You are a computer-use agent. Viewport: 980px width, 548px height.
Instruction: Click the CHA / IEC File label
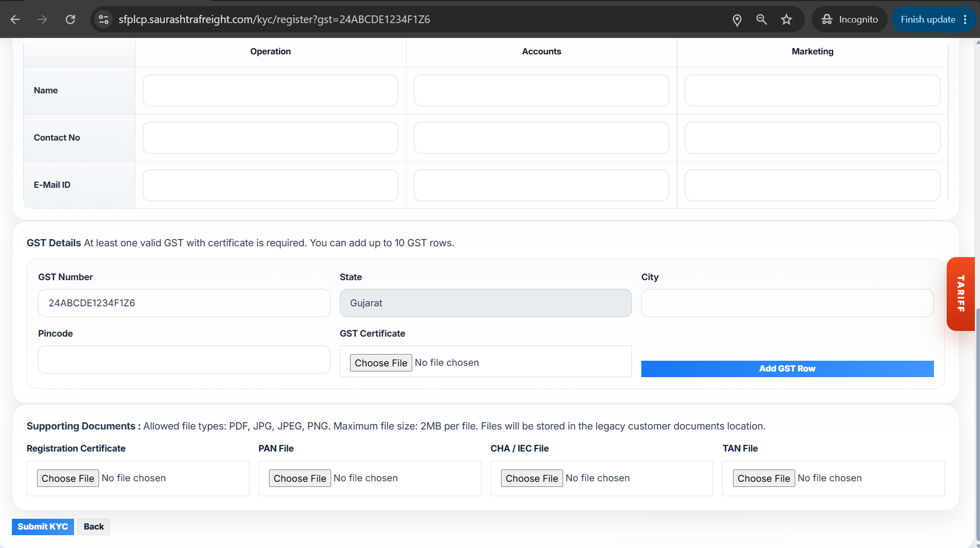point(520,448)
